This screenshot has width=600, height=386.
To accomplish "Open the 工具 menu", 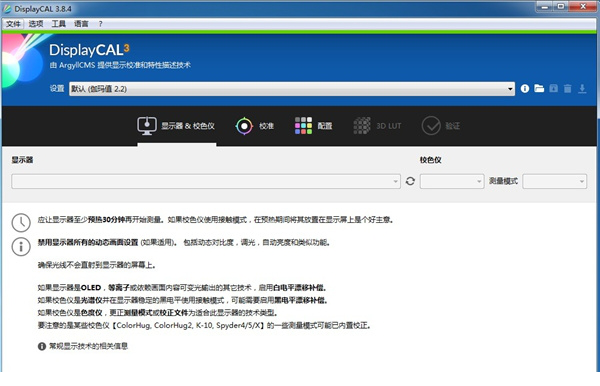I will pyautogui.click(x=59, y=24).
